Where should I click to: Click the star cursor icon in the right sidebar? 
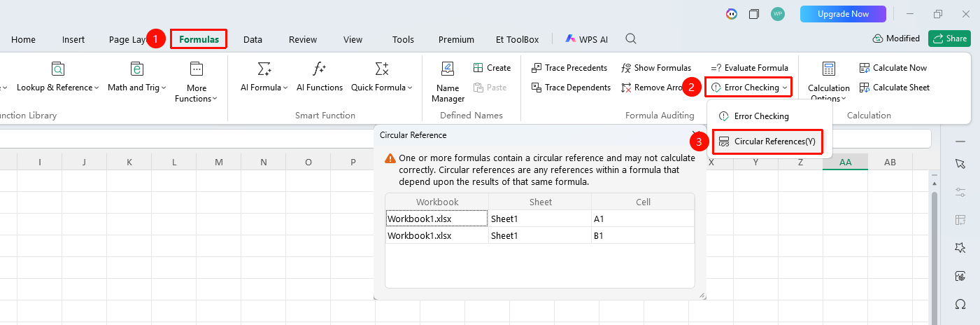click(960, 248)
